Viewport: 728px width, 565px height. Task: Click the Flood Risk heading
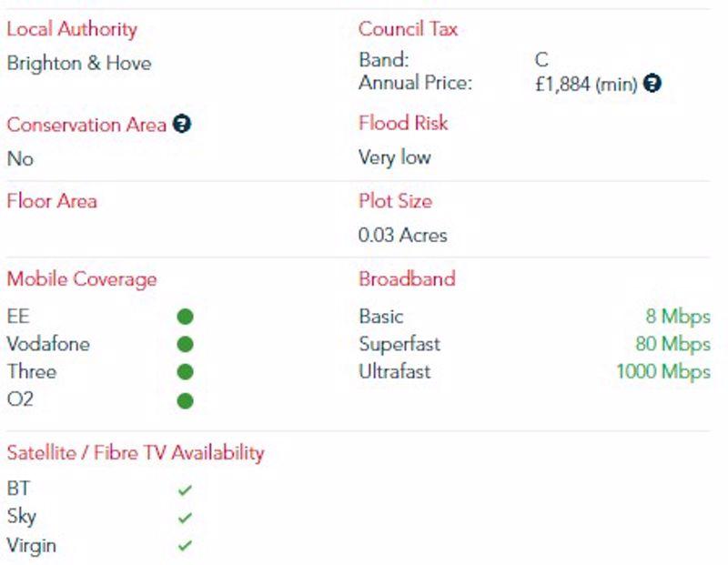[403, 123]
